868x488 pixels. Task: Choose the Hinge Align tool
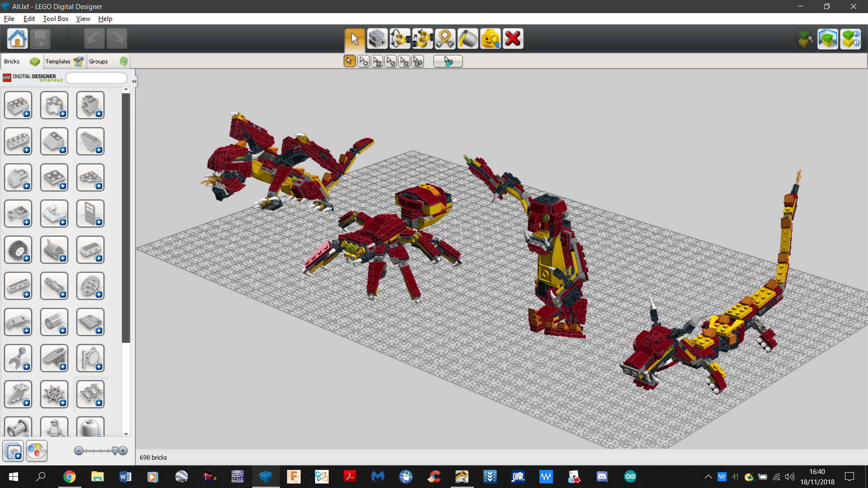tap(422, 39)
